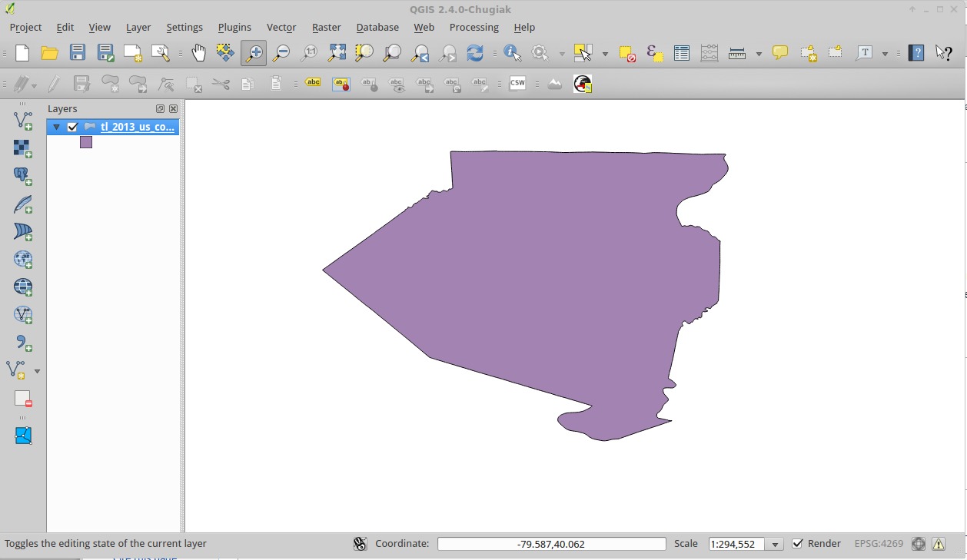Screen dimensions: 967x560
Task: Select the Pan Map hand tool
Action: [198, 53]
